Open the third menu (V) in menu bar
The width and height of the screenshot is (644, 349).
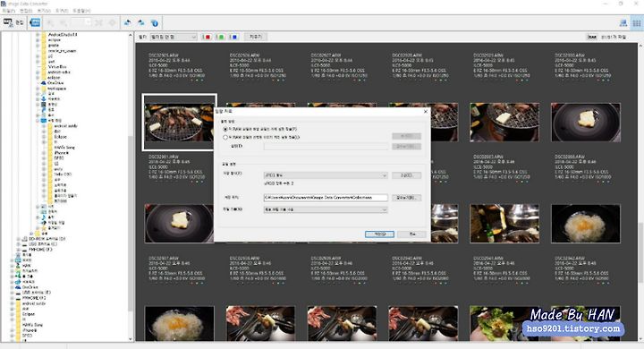[44, 11]
